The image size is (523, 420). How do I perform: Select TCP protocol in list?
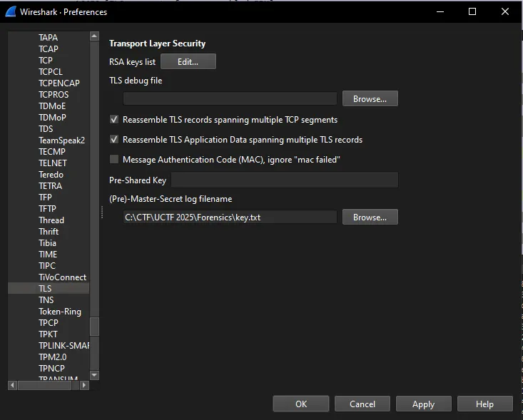[46, 61]
